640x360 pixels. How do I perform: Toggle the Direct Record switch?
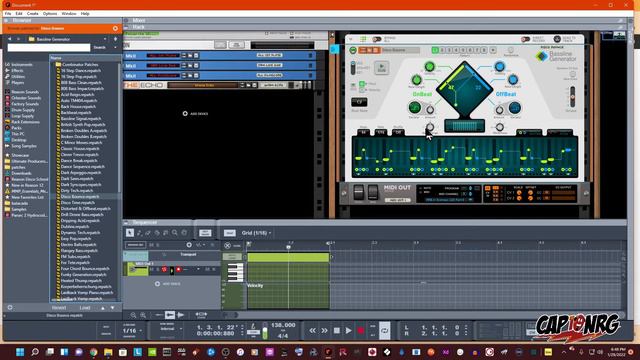coord(526,39)
